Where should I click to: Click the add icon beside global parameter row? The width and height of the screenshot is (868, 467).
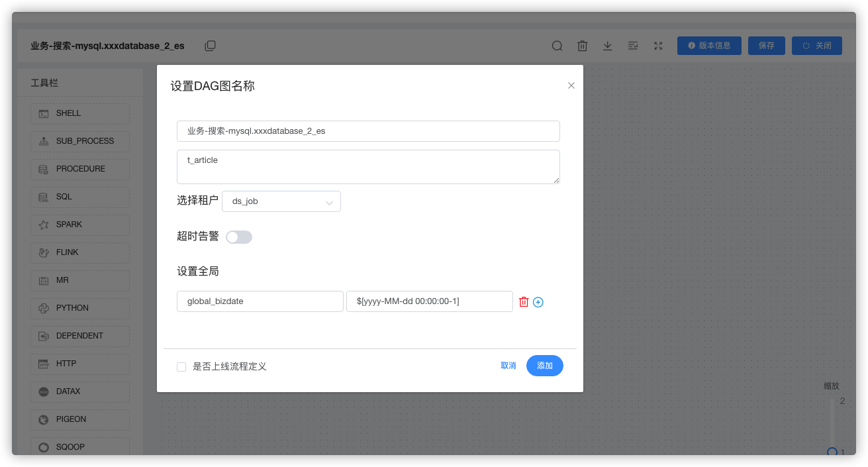coord(538,301)
